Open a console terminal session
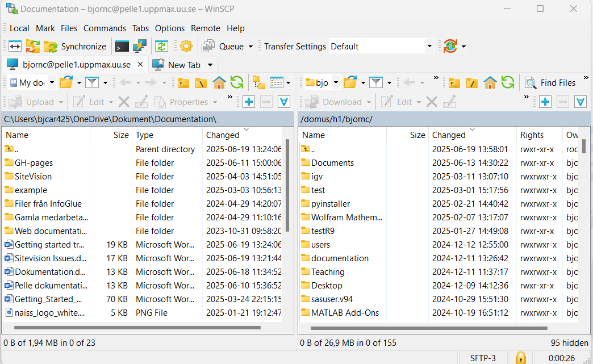593x364 pixels. [x=122, y=46]
